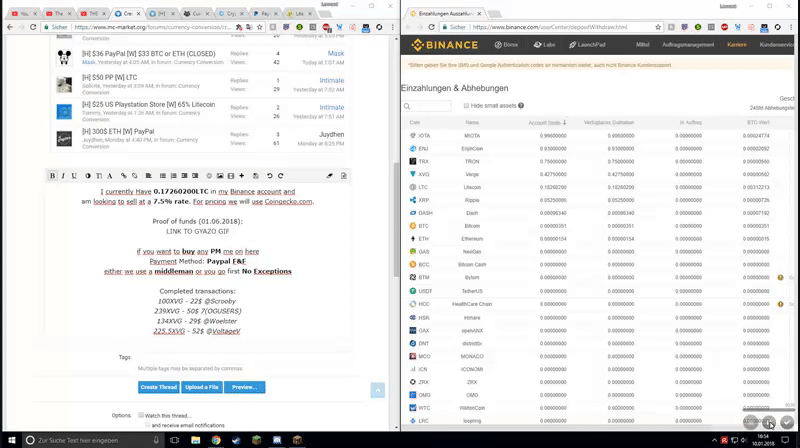Reload the Binance page
Image resolution: width=800 pixels, height=448 pixels.
click(432, 27)
